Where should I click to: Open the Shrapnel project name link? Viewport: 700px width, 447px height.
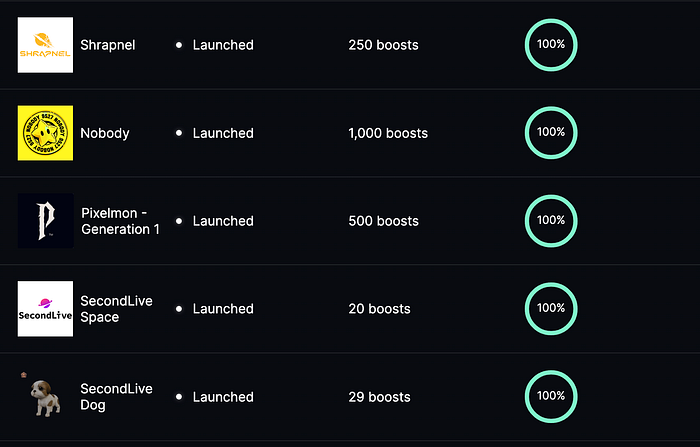109,45
